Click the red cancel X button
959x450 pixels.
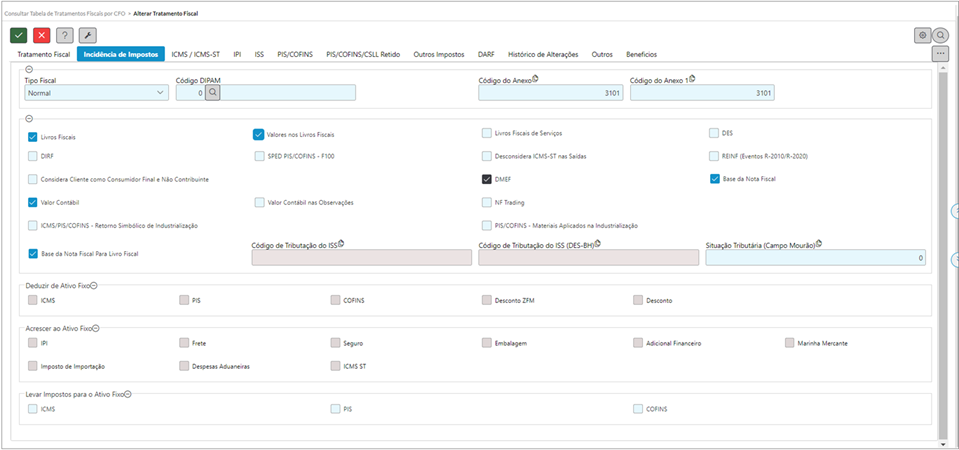tap(41, 35)
